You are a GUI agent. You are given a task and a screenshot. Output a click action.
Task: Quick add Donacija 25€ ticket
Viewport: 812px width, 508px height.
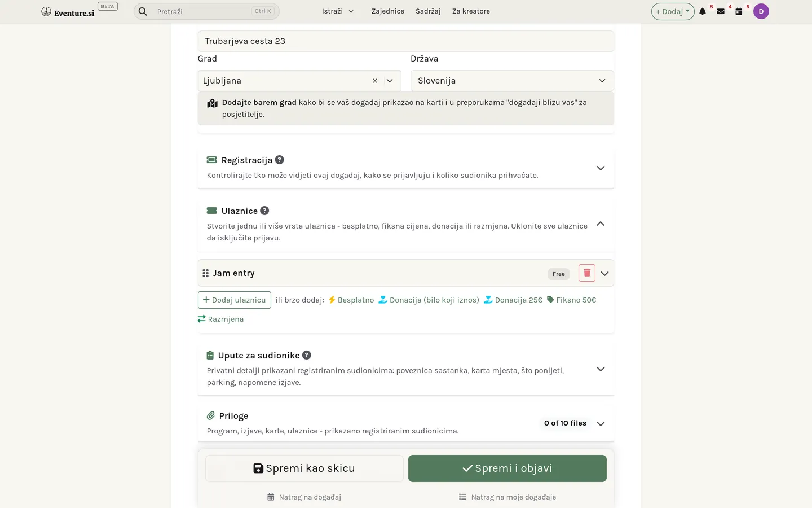(513, 300)
